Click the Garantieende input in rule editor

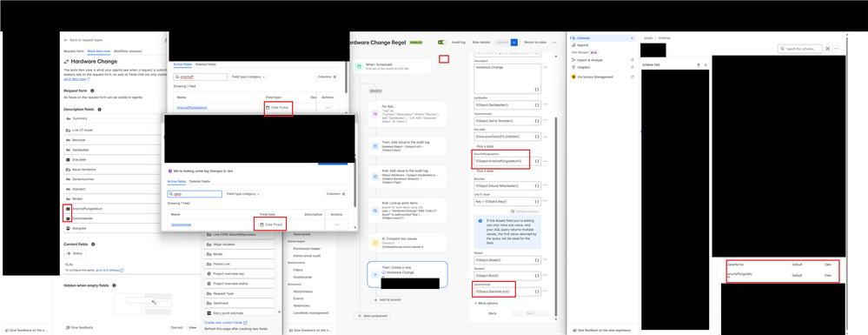(x=507, y=291)
